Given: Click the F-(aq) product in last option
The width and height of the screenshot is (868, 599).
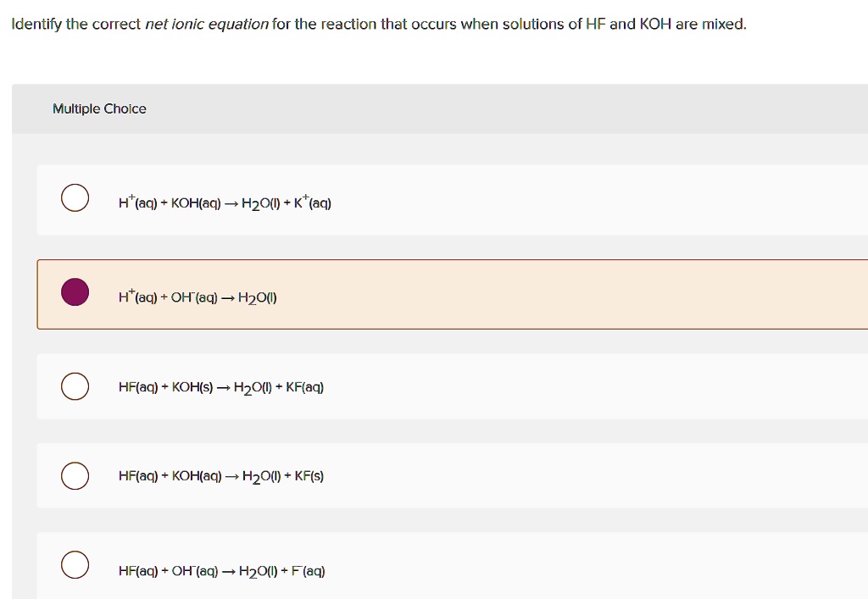Looking at the screenshot, I should [x=309, y=569].
